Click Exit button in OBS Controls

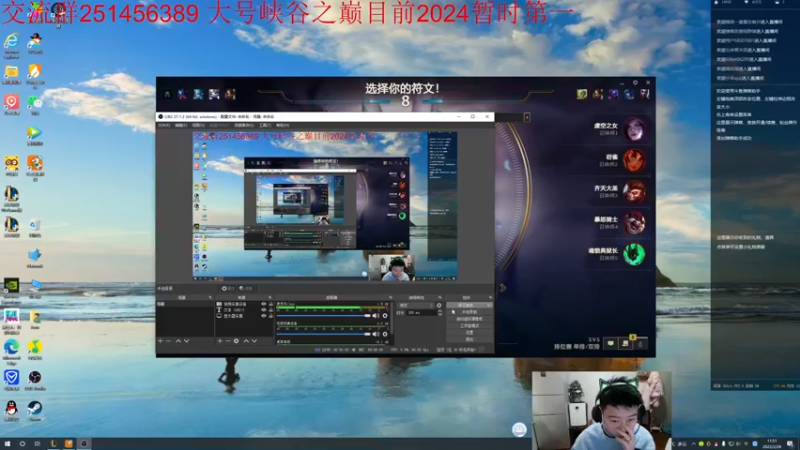point(469,339)
